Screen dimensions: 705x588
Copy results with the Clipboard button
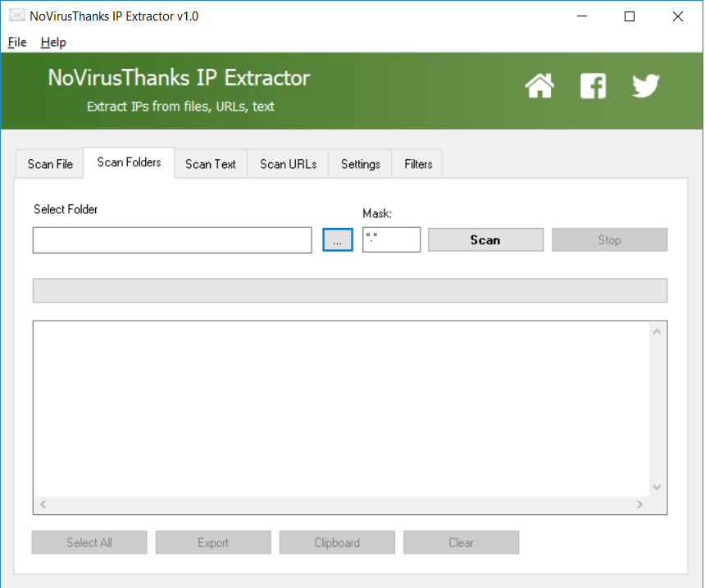point(337,543)
